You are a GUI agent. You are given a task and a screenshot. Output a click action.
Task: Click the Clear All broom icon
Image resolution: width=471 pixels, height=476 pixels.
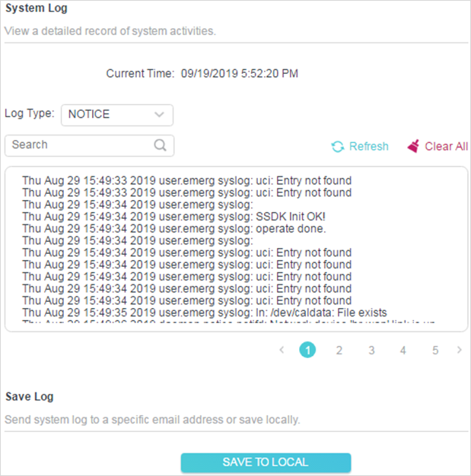pyautogui.click(x=413, y=146)
